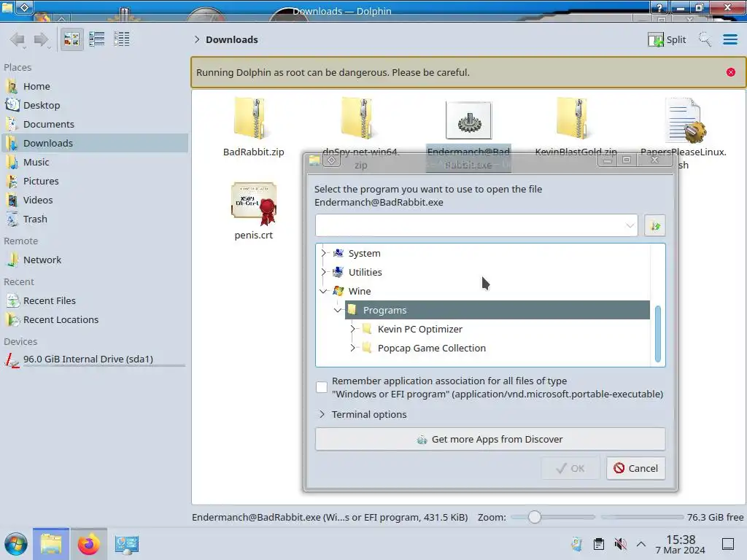Open the hamburger menu

(x=729, y=39)
